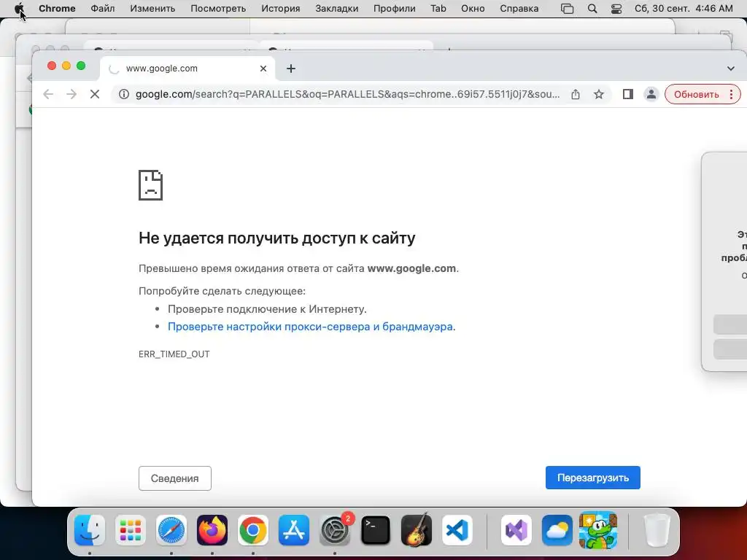The width and height of the screenshot is (747, 560).
Task: Launch Firefox from the Dock
Action: point(212,530)
